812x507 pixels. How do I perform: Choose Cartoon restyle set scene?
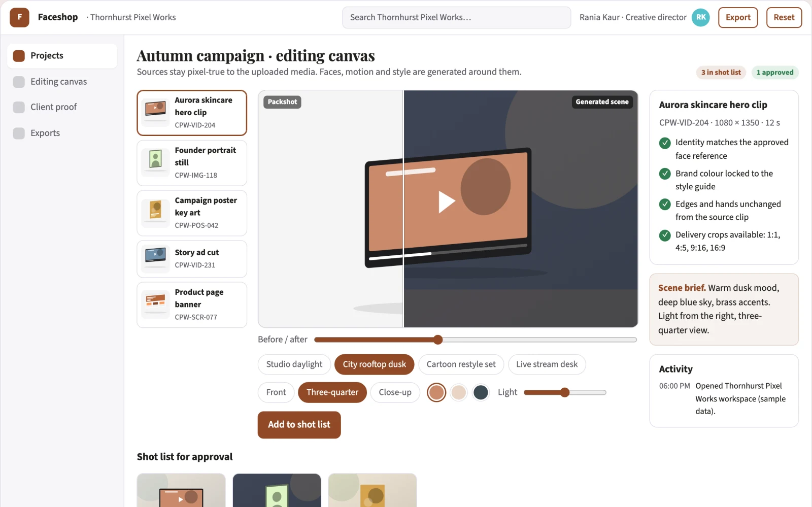[461, 364]
